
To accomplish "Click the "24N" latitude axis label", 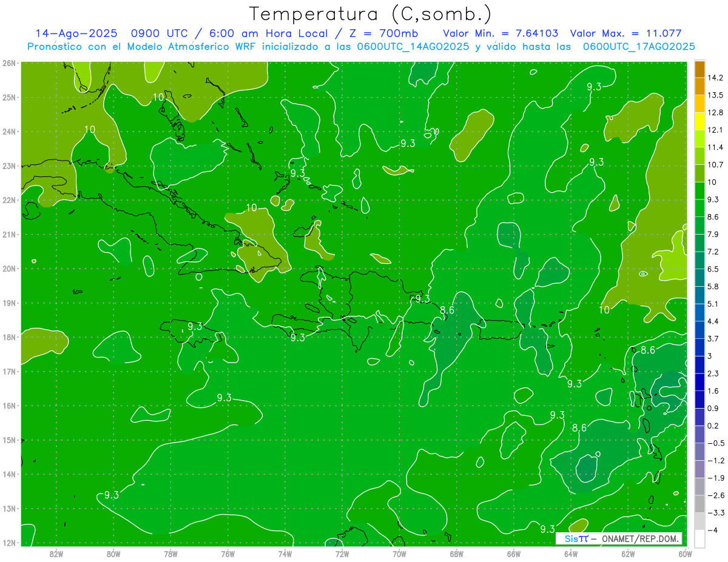I will pos(8,132).
